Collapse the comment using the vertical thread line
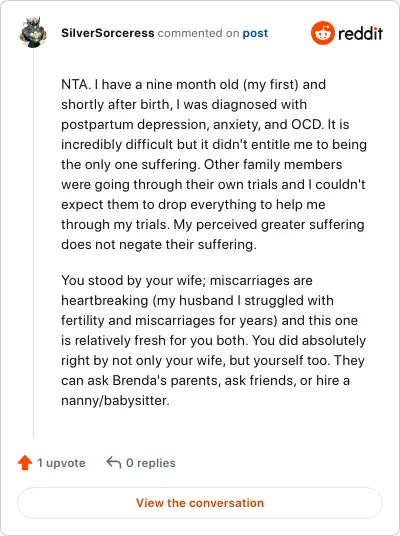The width and height of the screenshot is (400, 536). pos(33,244)
